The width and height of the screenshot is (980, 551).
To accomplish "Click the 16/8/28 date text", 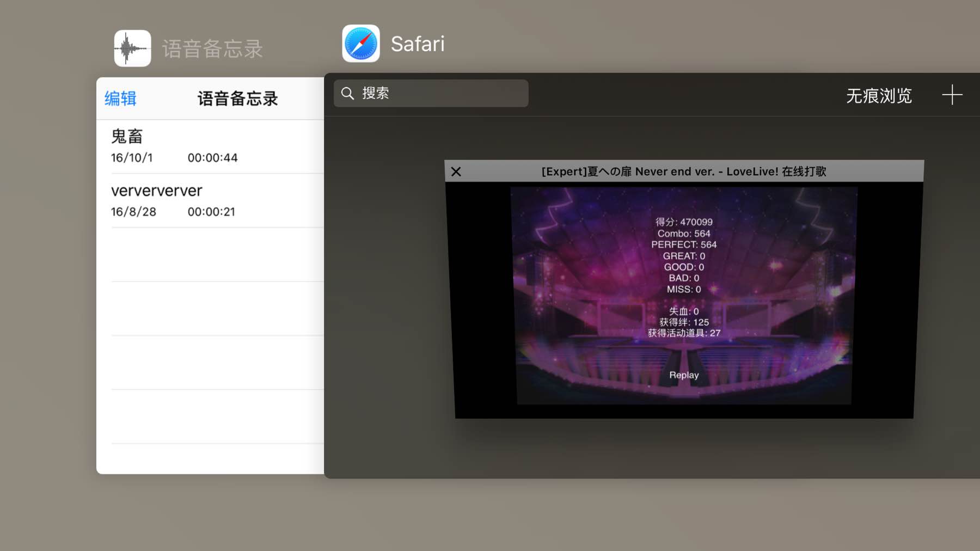I will pos(133,212).
